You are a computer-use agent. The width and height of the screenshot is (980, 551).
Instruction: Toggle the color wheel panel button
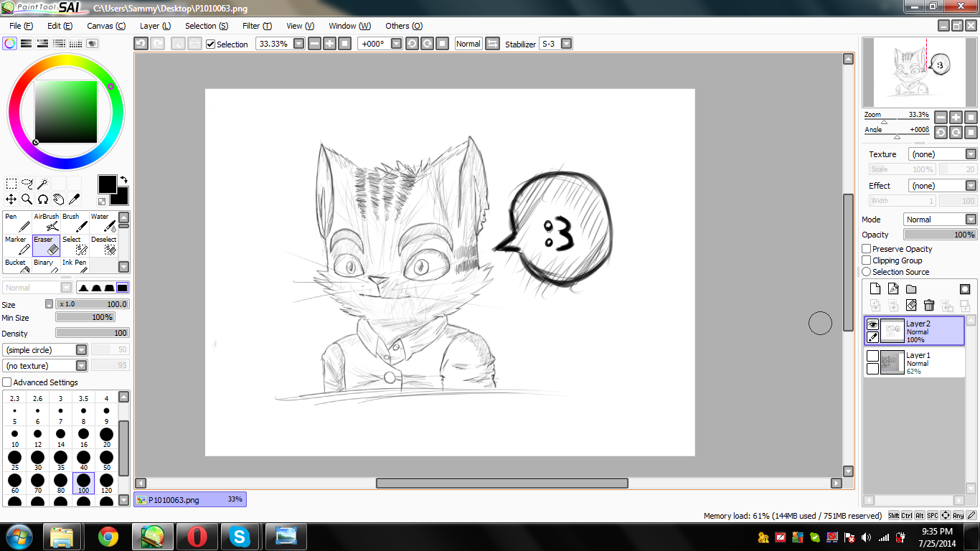10,44
